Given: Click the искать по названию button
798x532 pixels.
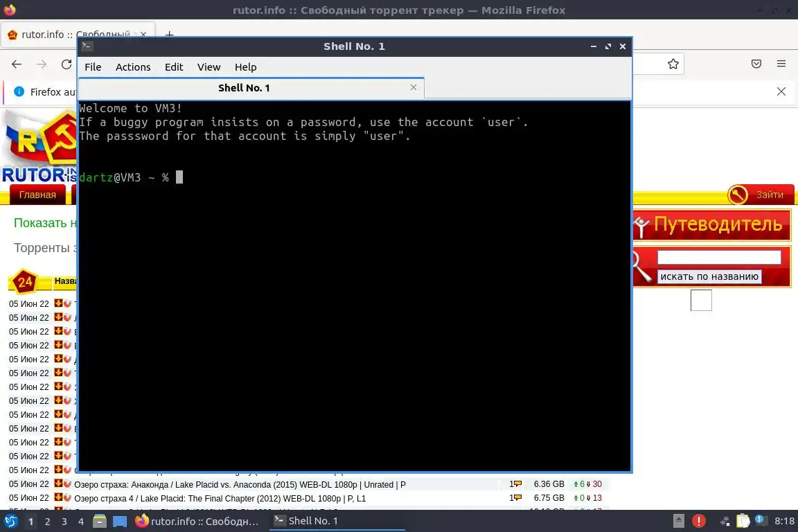Looking at the screenshot, I should [709, 276].
